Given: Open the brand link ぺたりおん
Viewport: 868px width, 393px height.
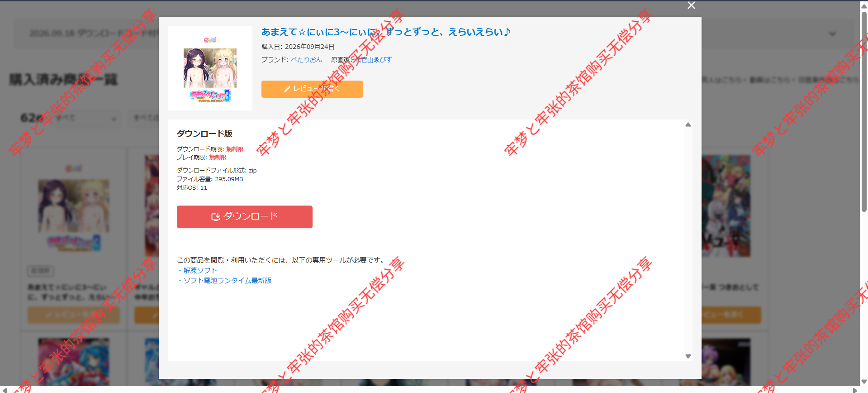Looking at the screenshot, I should tap(306, 60).
